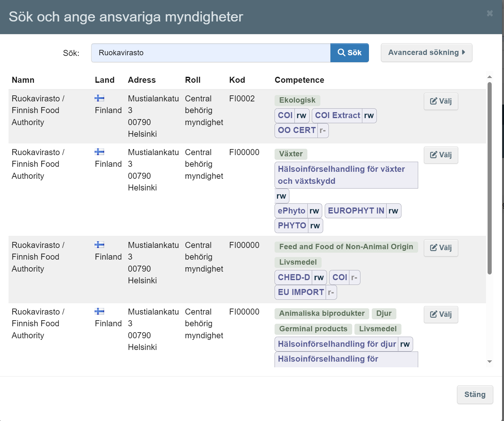Click the FI0002 code cell
504x421 pixels.
coord(242,99)
